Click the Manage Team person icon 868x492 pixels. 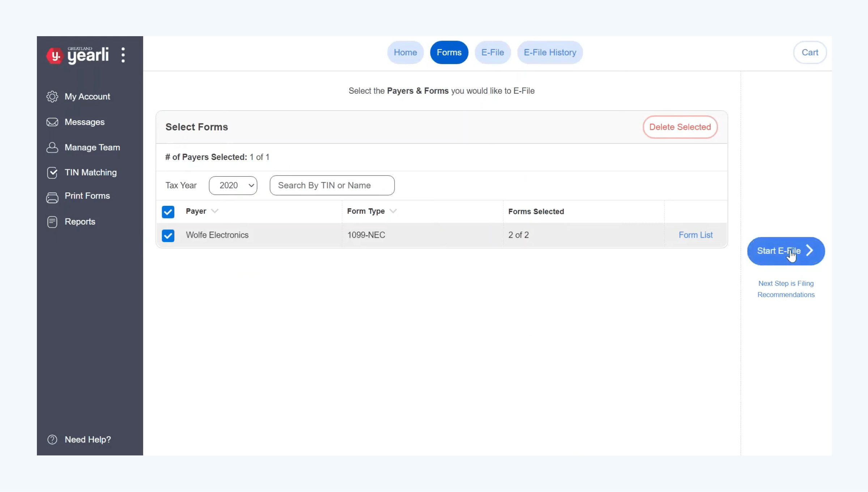52,148
